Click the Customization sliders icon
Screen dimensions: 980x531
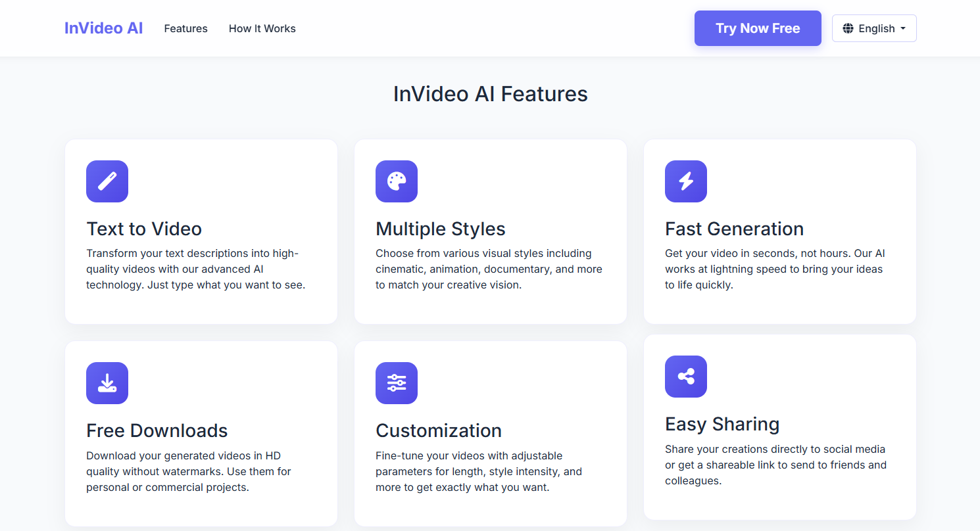click(397, 383)
